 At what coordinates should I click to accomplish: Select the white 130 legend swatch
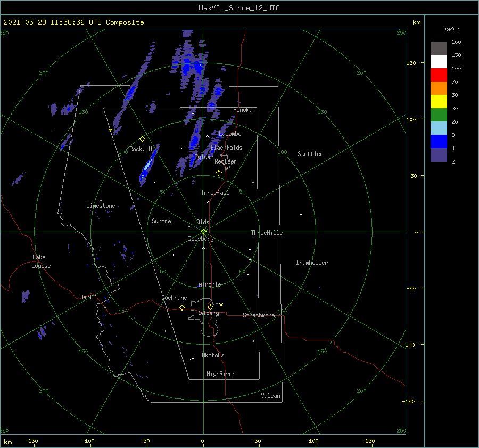pos(439,61)
